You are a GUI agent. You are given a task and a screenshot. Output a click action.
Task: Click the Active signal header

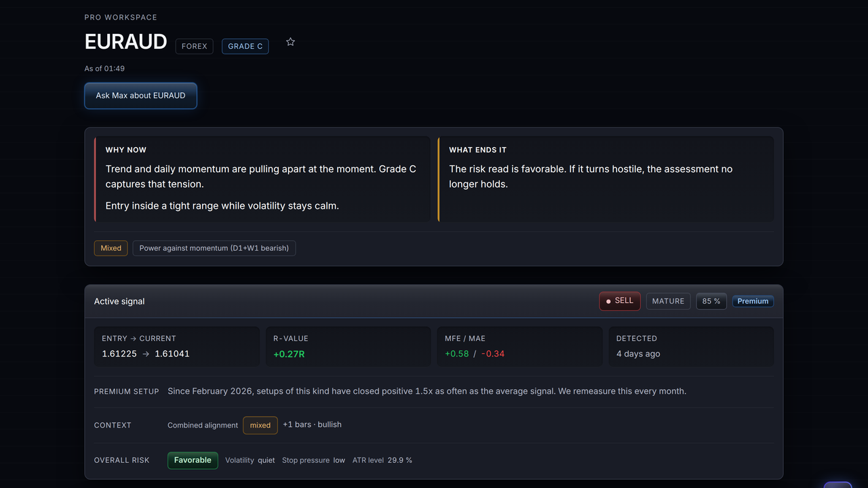119,301
